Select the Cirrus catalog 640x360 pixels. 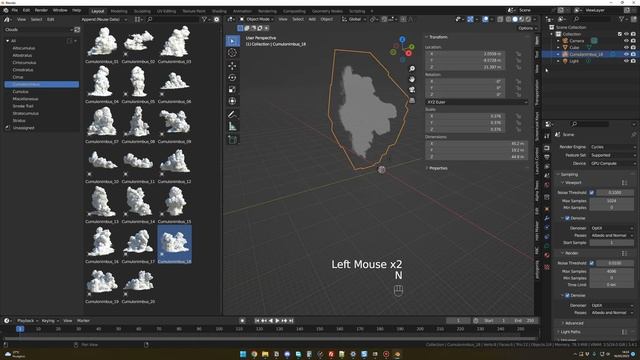point(18,77)
